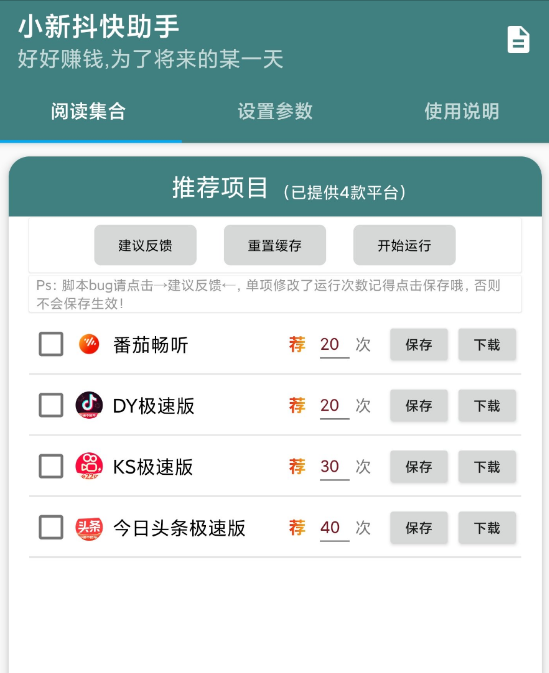Select the 今日头条极速版 checkbox

51,527
